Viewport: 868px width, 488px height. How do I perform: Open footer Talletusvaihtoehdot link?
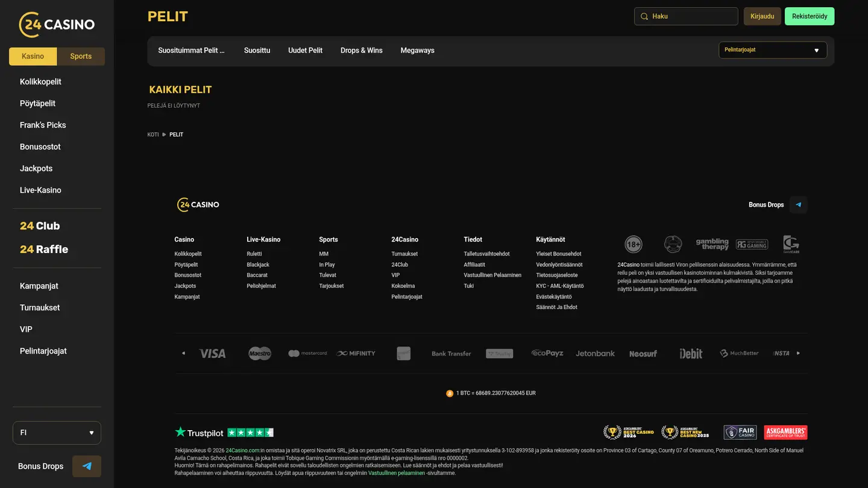pos(486,254)
